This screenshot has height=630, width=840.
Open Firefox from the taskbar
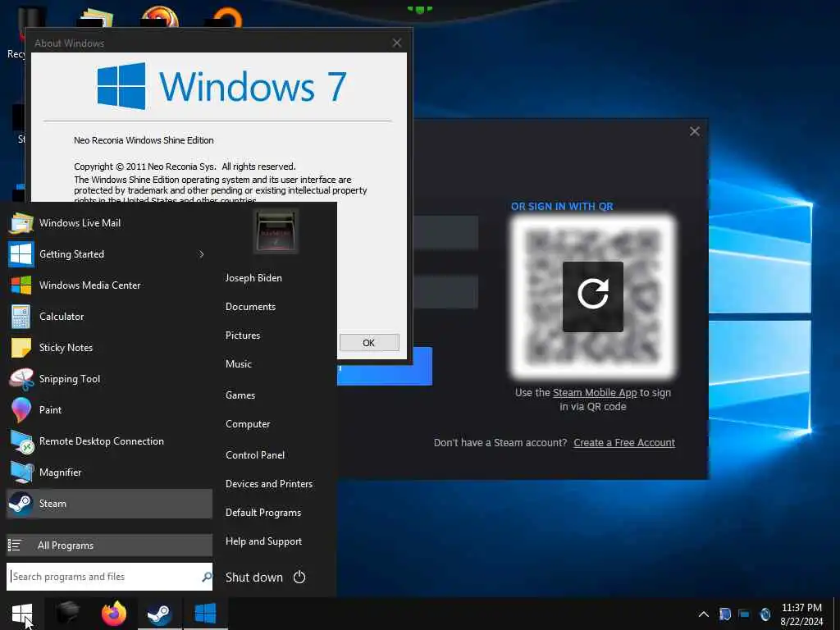[x=113, y=614]
